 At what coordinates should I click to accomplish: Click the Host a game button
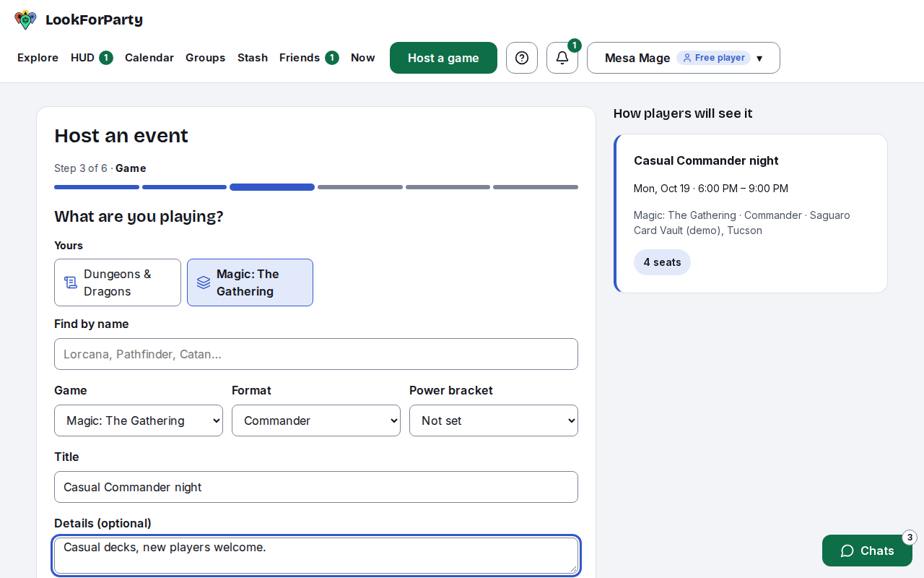443,58
